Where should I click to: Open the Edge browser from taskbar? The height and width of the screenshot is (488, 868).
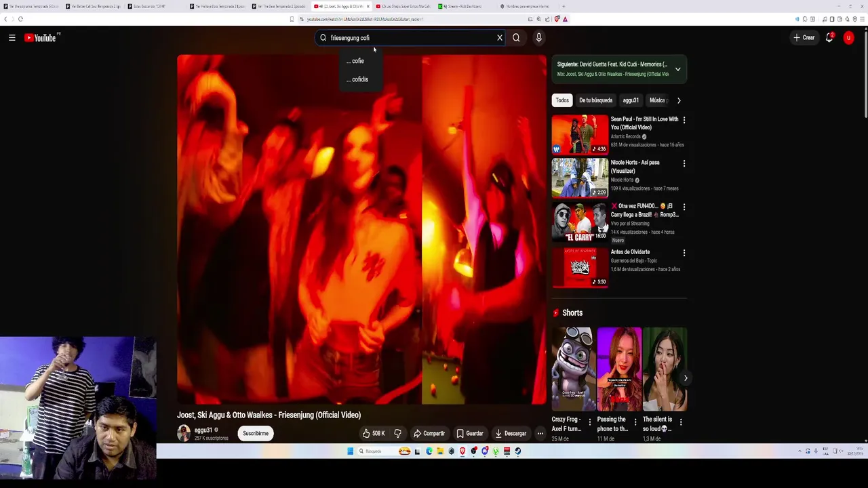429,451
